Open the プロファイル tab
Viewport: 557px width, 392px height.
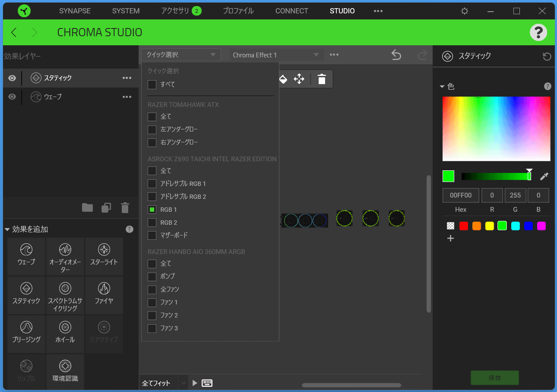[238, 11]
